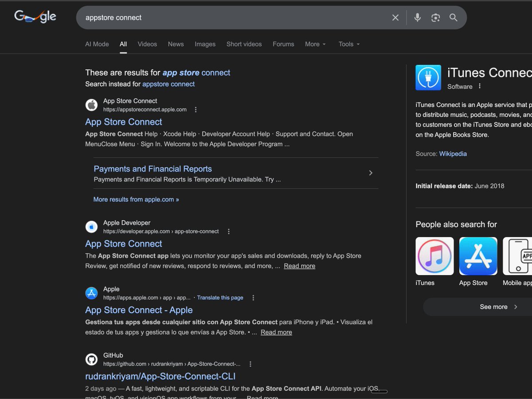The height and width of the screenshot is (399, 532).
Task: Open the Wikipedia source link
Action: (453, 154)
